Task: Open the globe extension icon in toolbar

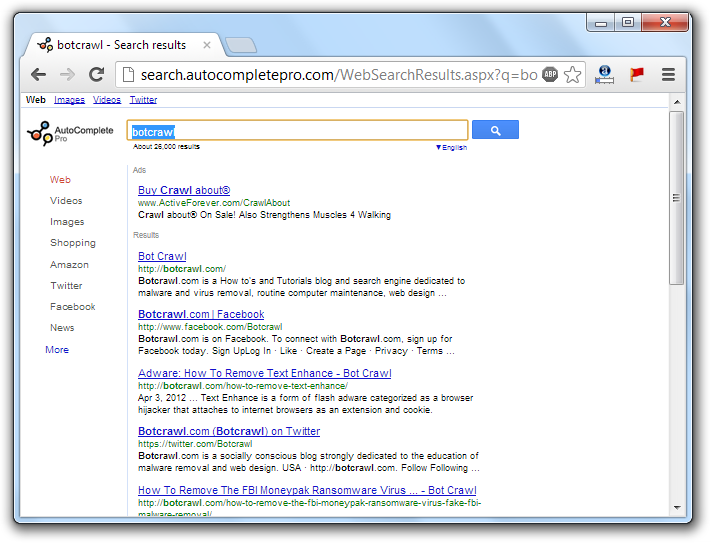Action: point(604,74)
